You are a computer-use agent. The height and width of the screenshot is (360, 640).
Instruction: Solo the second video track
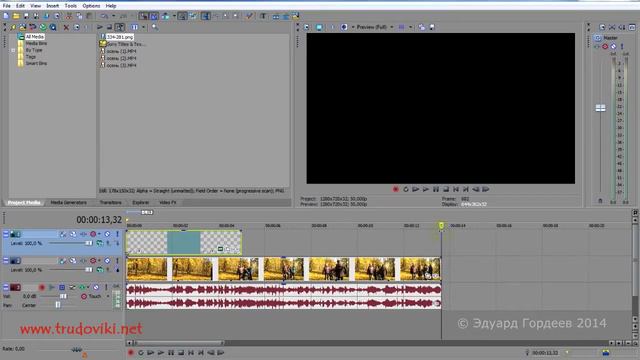[x=117, y=260]
